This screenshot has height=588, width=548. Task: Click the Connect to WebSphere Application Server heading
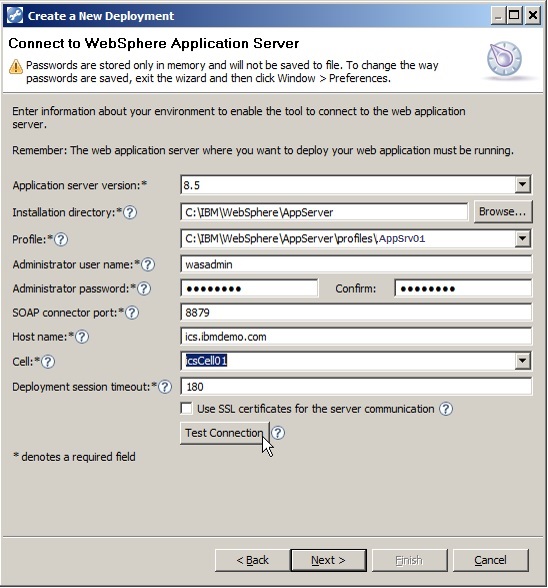click(x=154, y=44)
